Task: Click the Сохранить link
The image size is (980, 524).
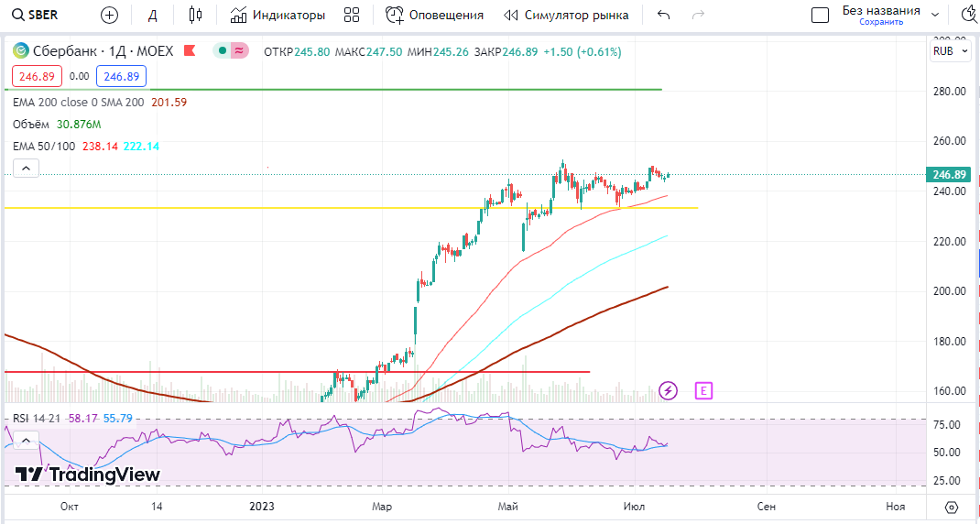Action: (880, 22)
